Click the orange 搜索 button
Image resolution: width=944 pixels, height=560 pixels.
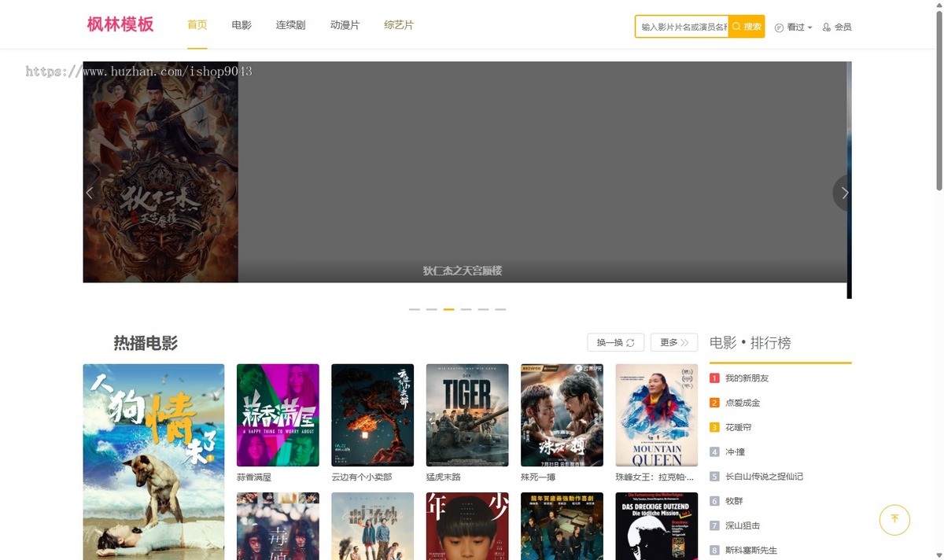(747, 27)
